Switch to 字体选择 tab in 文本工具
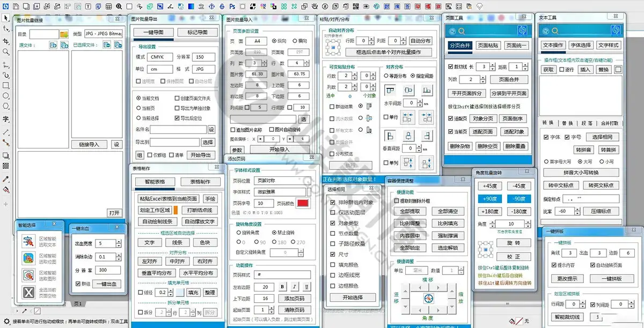644x328 pixels. pos(580,45)
